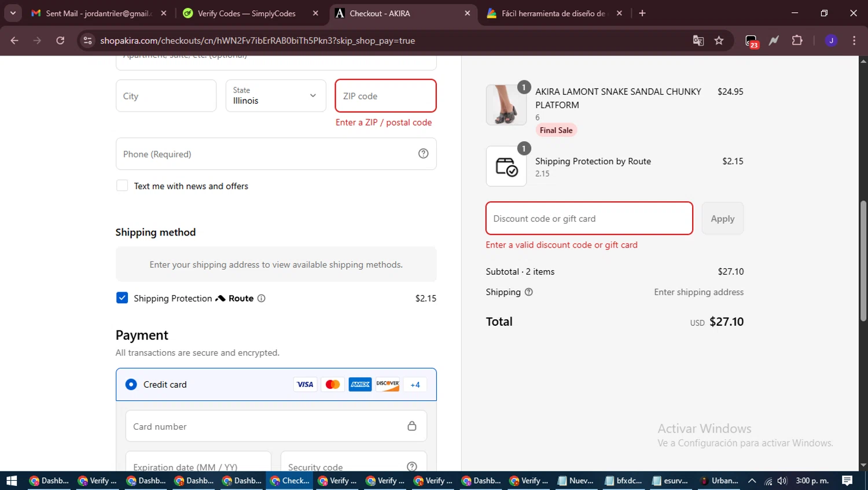The width and height of the screenshot is (868, 490).
Task: Click the Mastercard logo
Action: pyautogui.click(x=333, y=385)
